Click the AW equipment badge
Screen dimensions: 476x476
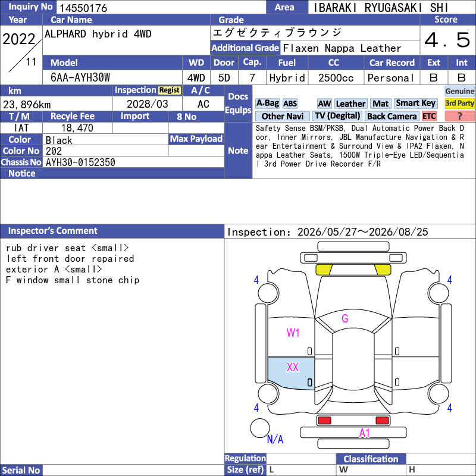point(324,104)
